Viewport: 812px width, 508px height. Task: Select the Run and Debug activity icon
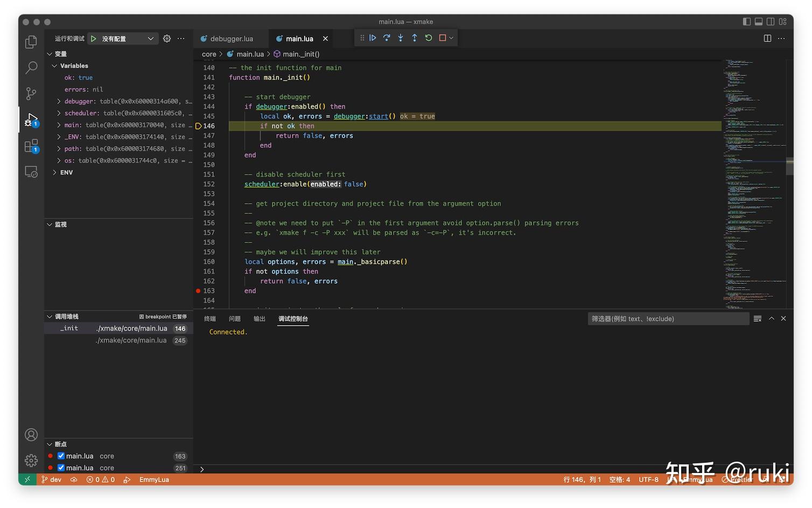(31, 120)
